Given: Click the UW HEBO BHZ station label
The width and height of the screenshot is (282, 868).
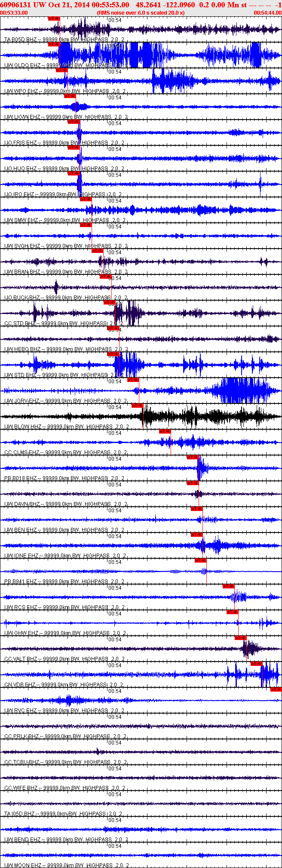Looking at the screenshot, I should (x=66, y=349).
